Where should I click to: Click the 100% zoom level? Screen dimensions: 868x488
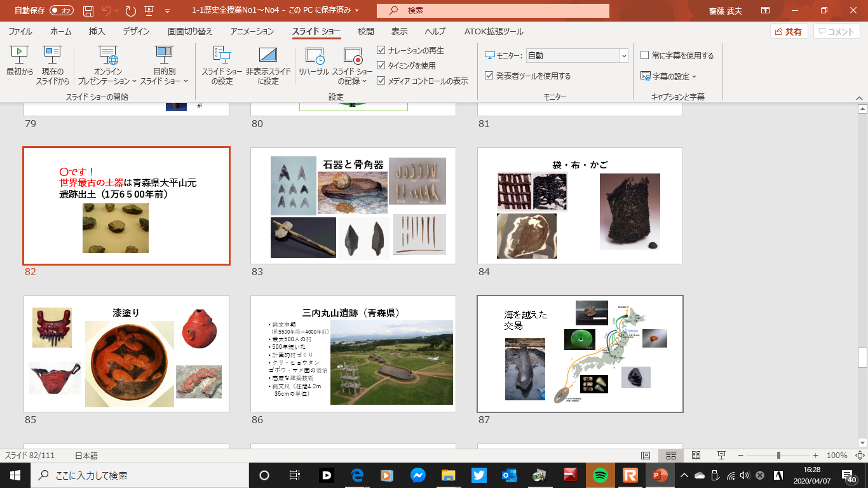pos(837,456)
